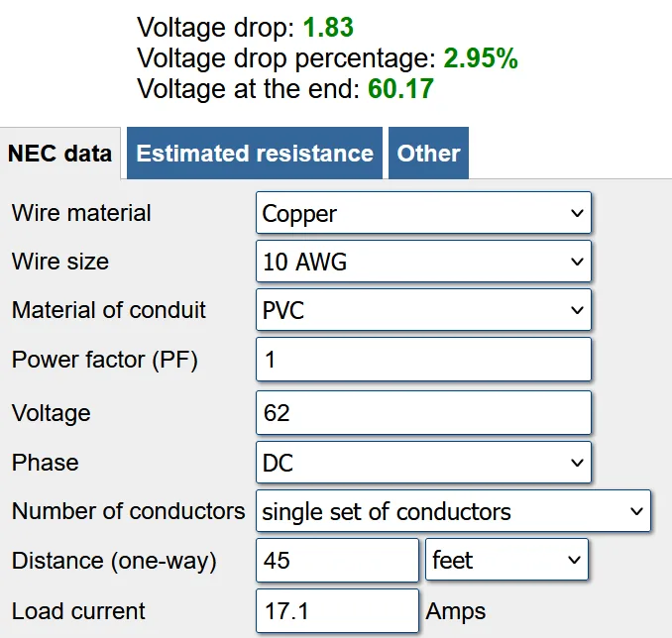The height and width of the screenshot is (638, 672).
Task: Select the Other tab
Action: (x=428, y=154)
